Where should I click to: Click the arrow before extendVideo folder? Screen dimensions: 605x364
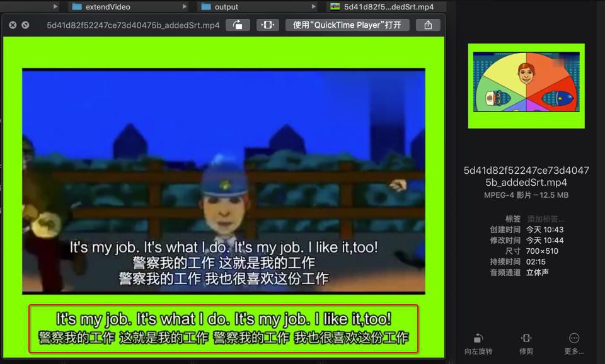pyautogui.click(x=55, y=6)
